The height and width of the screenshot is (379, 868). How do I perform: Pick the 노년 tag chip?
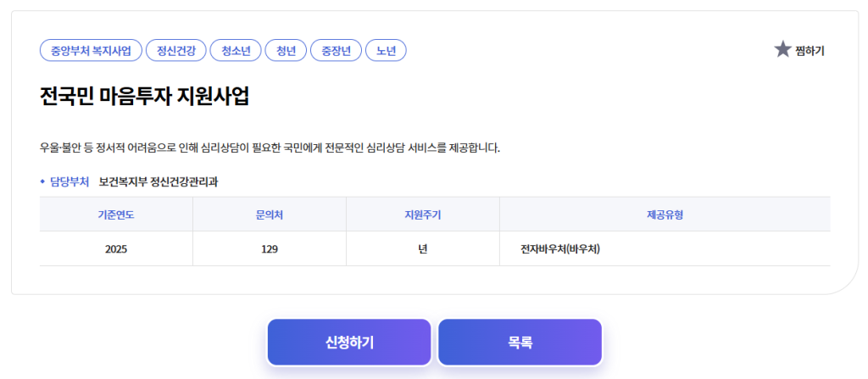tap(386, 51)
